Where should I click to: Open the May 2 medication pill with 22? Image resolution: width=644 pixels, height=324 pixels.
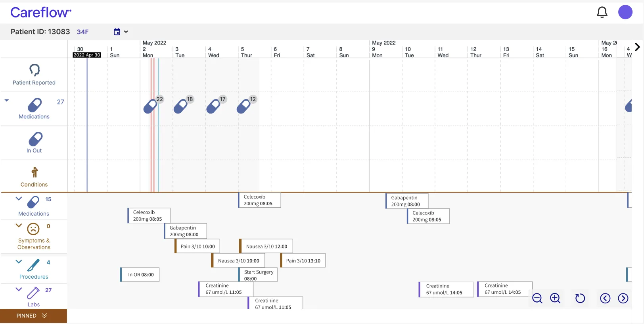150,106
